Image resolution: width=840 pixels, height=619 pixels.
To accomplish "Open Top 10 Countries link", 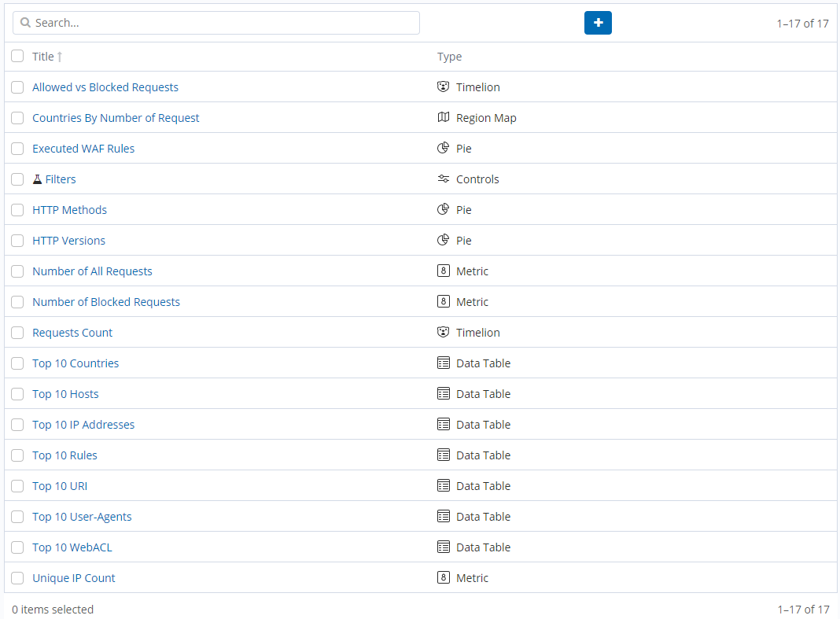I will point(76,363).
